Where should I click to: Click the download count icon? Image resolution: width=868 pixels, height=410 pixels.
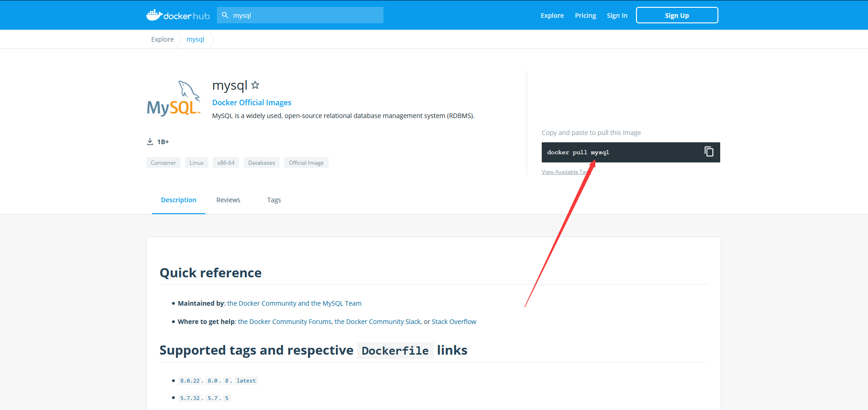point(150,141)
